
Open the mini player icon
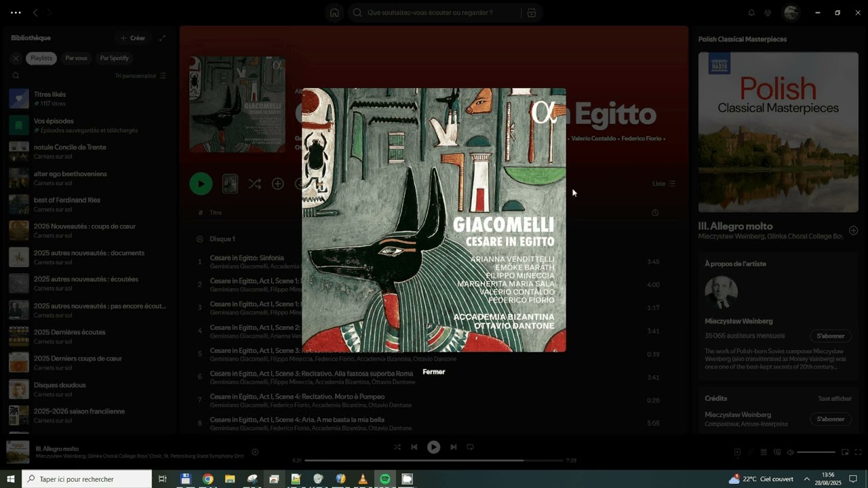point(845,452)
